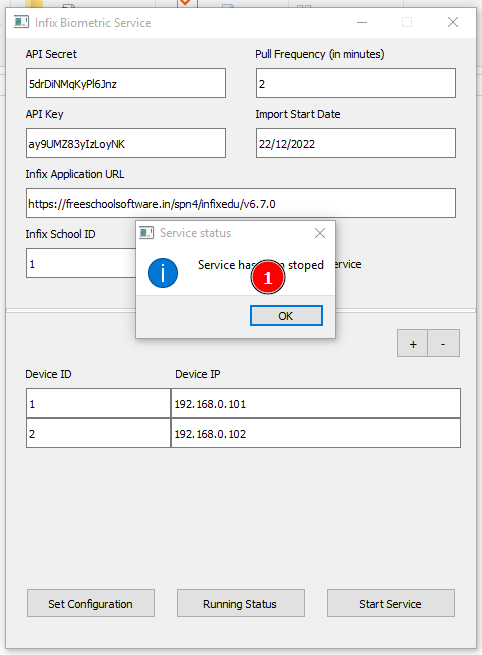This screenshot has width=482, height=655.
Task: Edit Device IP 192.168.0.101
Action: point(316,404)
